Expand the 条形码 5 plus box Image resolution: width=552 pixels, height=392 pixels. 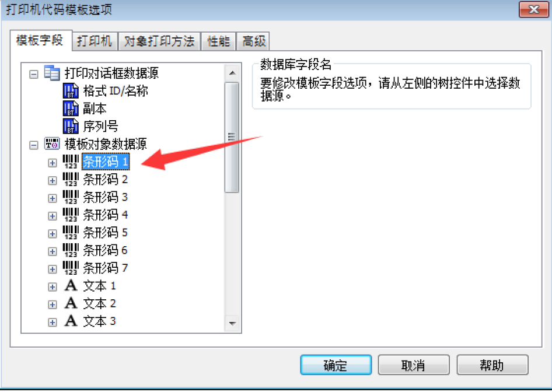53,234
